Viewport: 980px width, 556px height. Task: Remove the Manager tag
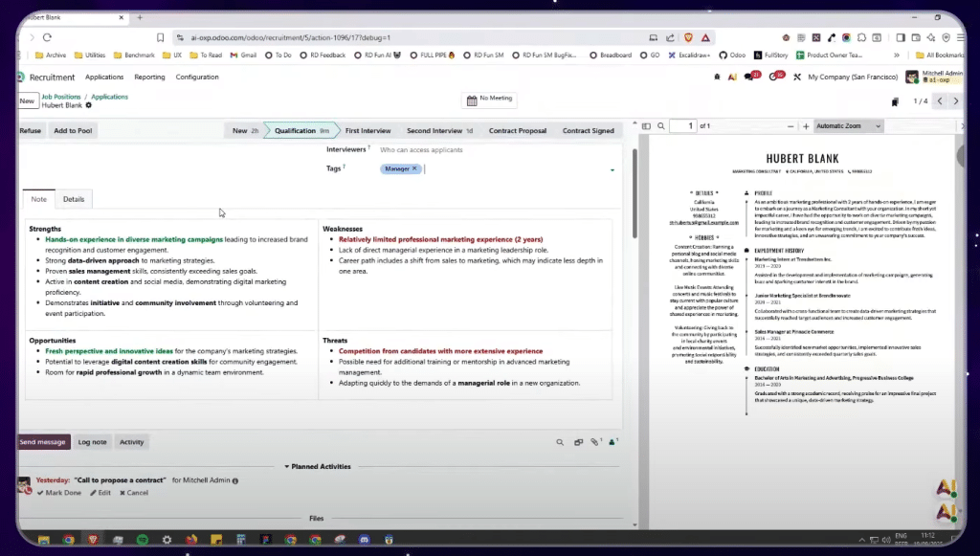click(x=414, y=168)
